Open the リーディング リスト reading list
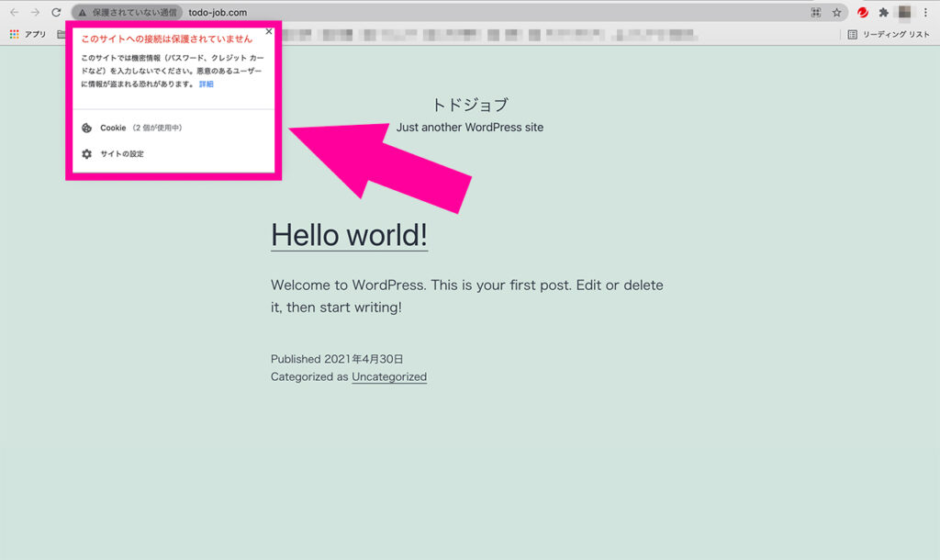Viewport: 940px width, 560px height. tap(889, 34)
